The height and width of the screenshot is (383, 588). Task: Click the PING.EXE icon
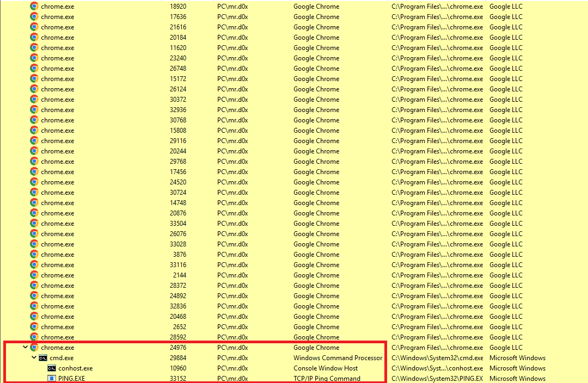point(52,379)
